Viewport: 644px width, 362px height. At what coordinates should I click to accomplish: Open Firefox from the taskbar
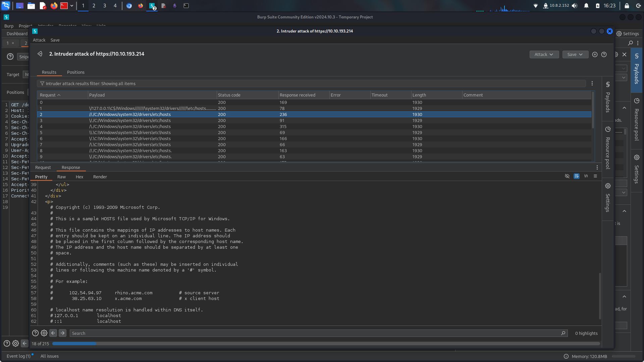point(54,6)
